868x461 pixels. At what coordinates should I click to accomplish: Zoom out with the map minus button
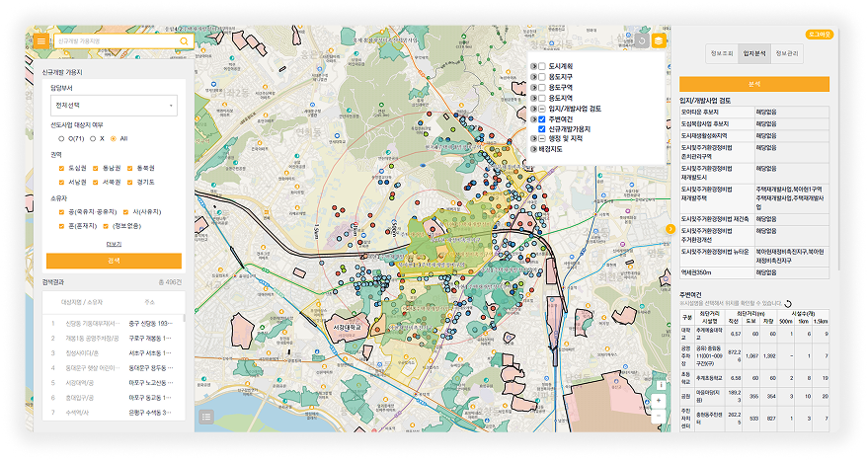pos(659,418)
